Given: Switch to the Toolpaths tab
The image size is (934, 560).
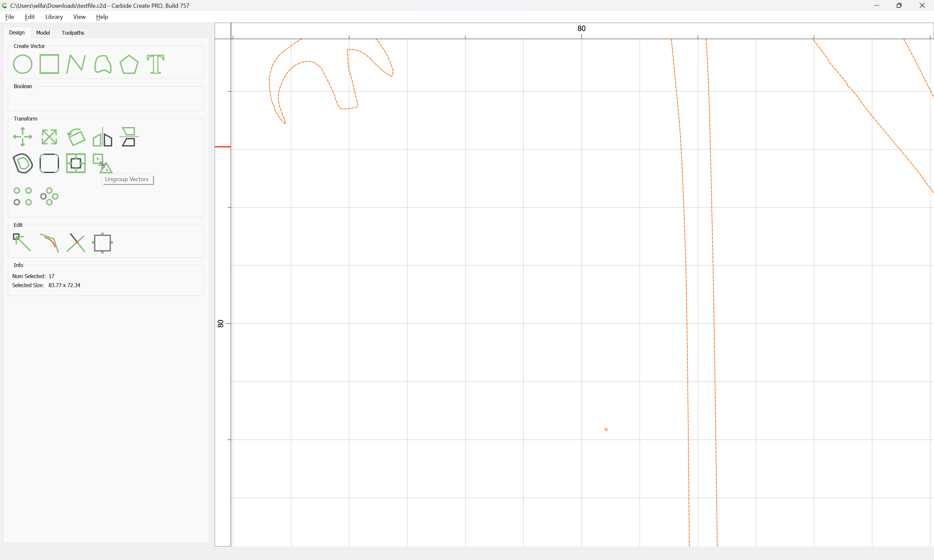Looking at the screenshot, I should [73, 32].
